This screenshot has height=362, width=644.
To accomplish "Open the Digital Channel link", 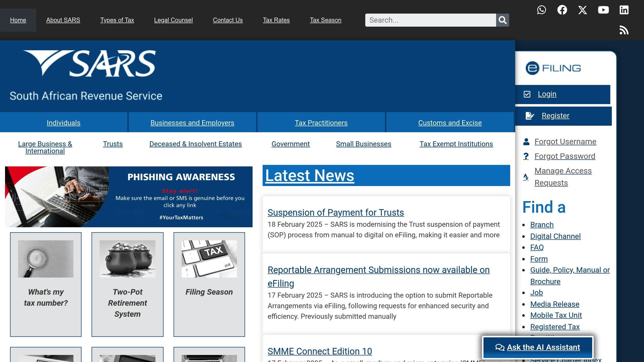I will click(x=555, y=236).
